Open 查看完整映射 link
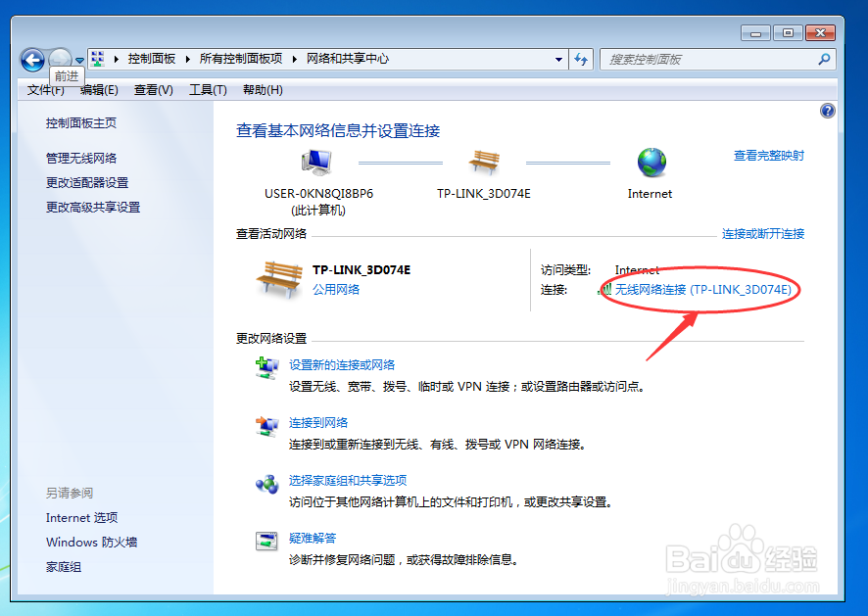Image resolution: width=868 pixels, height=616 pixels. tap(769, 156)
